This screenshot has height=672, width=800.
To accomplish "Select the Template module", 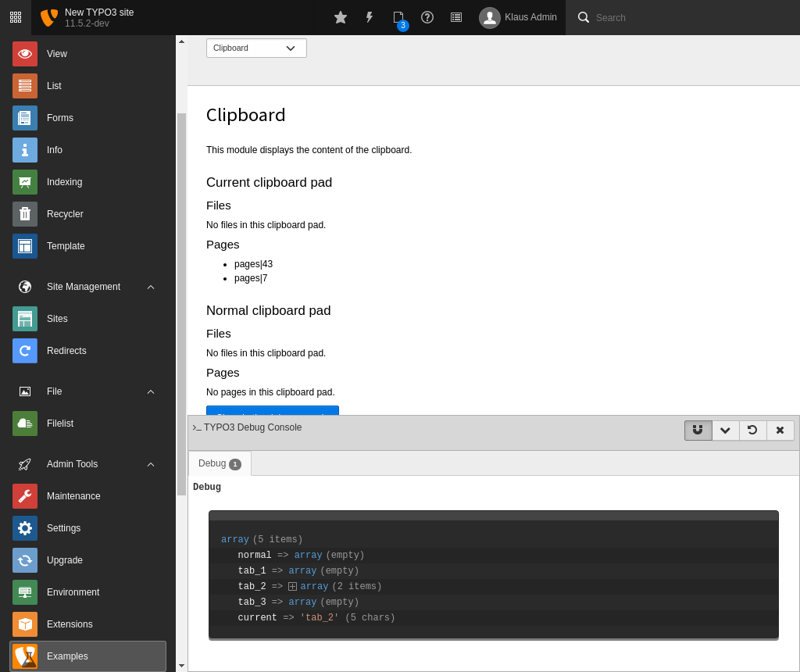I will [66, 246].
